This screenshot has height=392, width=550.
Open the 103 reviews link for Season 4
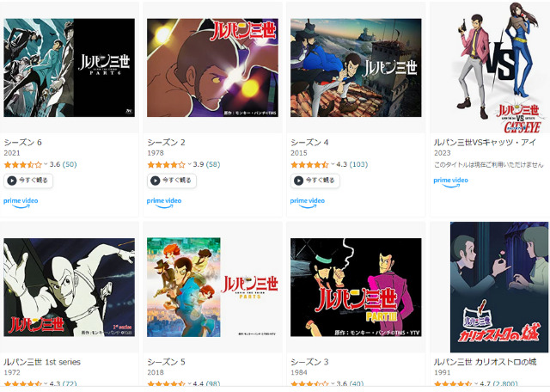click(x=358, y=164)
